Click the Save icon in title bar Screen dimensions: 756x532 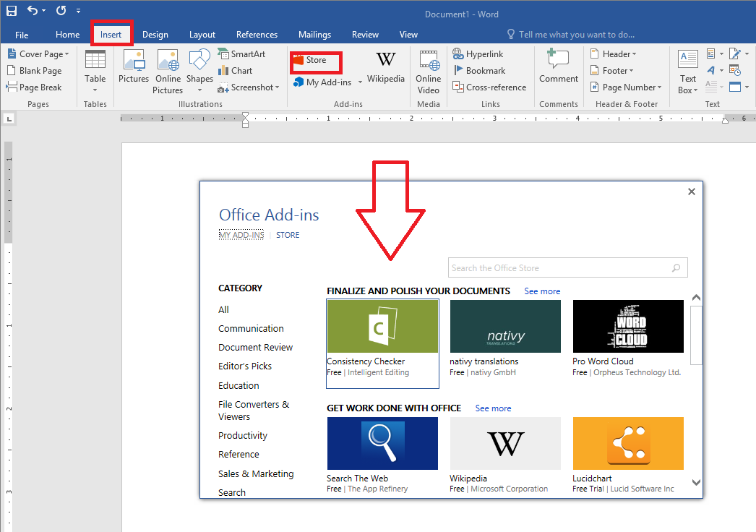(x=12, y=11)
